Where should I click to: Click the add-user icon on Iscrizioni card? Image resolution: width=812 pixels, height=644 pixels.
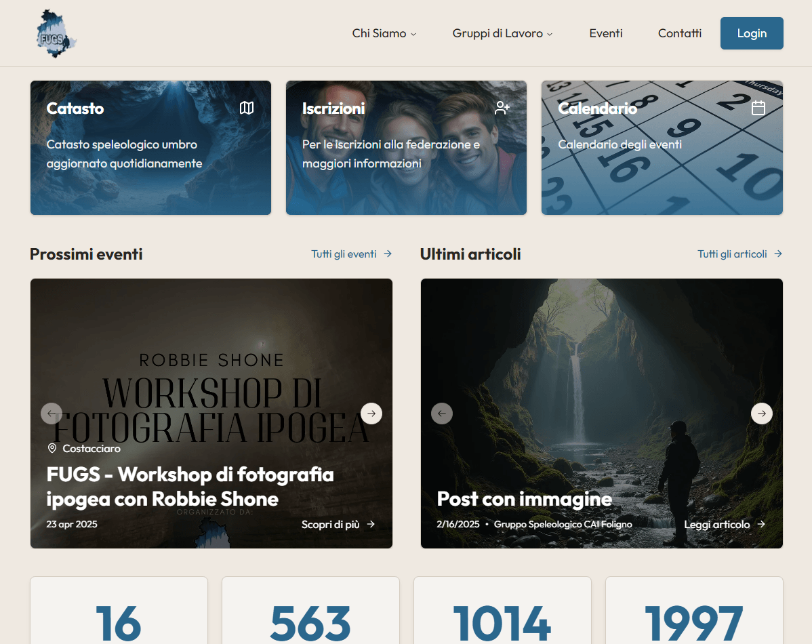[x=502, y=108]
